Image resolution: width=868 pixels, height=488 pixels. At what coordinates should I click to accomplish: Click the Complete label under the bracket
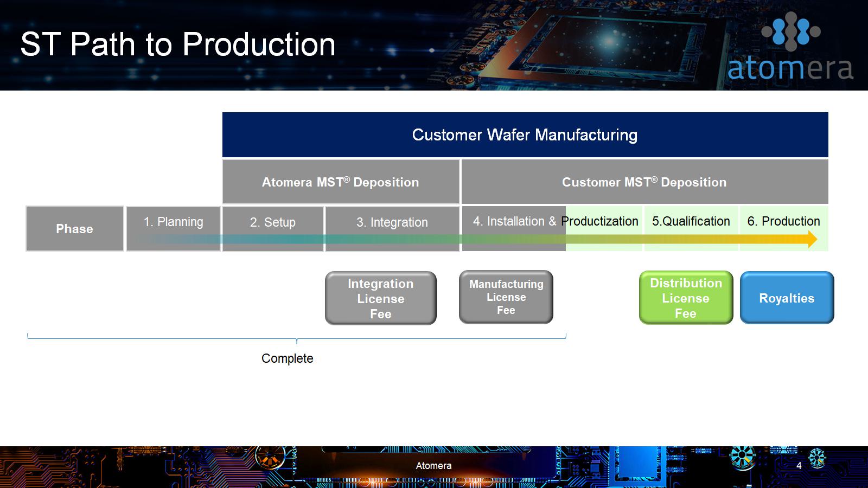click(287, 358)
